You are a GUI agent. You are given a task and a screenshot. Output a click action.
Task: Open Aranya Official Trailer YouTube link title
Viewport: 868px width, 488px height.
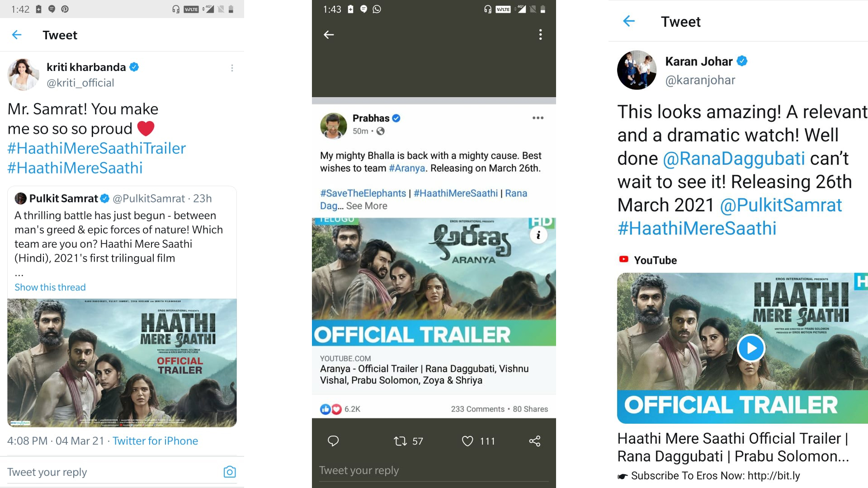pos(424,375)
